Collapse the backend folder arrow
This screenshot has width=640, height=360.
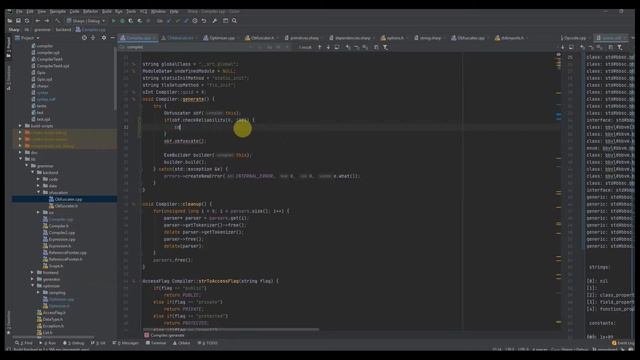click(33, 173)
